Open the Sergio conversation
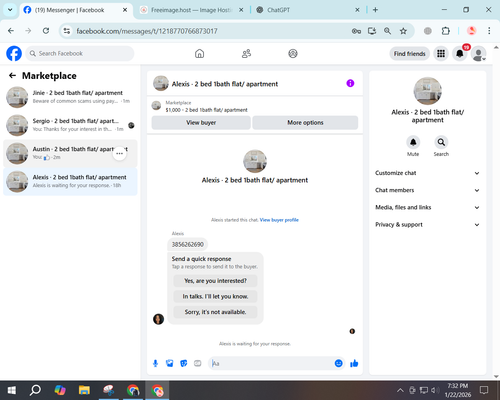The image size is (500, 400). point(70,125)
